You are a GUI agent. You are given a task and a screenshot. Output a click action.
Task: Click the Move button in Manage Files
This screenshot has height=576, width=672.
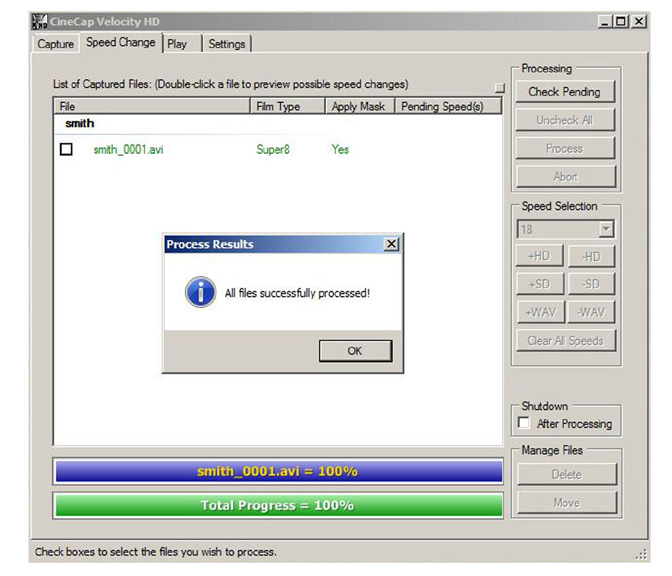click(567, 503)
